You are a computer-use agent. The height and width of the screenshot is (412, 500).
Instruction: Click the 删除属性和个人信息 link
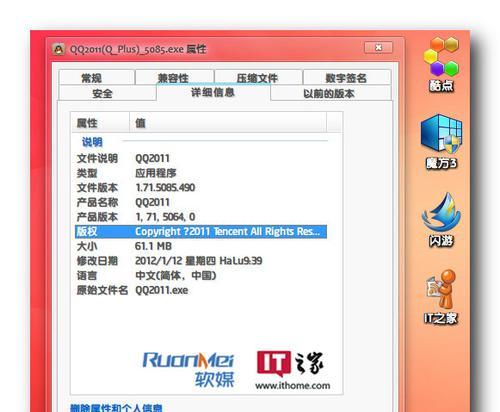116,407
